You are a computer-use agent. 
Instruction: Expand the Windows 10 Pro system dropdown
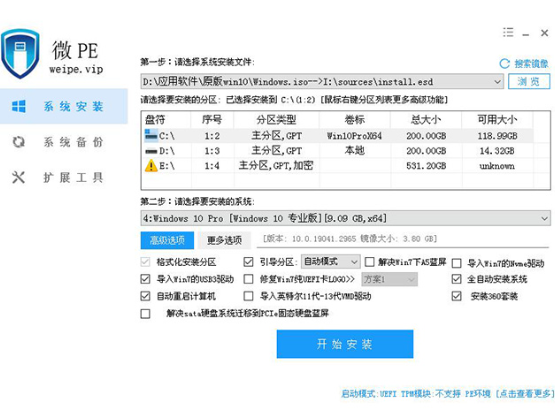(544, 218)
